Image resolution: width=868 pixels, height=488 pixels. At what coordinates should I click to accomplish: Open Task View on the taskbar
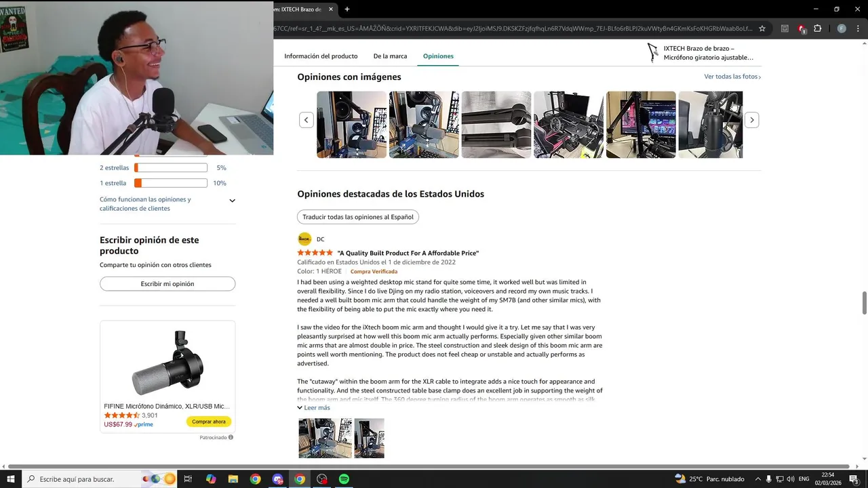pos(188,479)
